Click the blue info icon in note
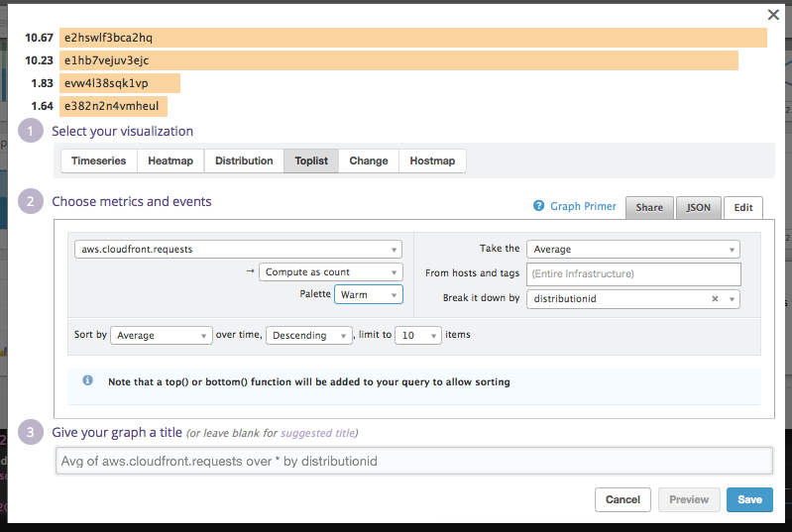792x532 pixels. [x=87, y=380]
